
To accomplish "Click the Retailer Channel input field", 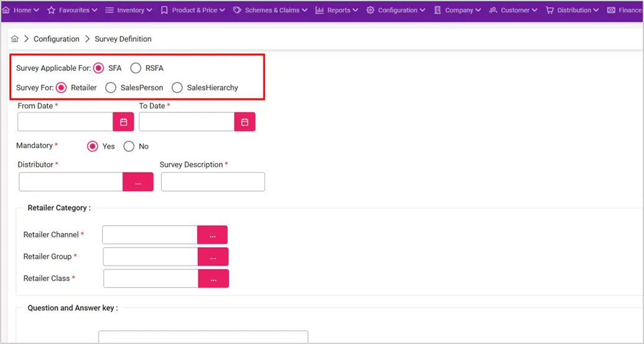I will pos(150,235).
